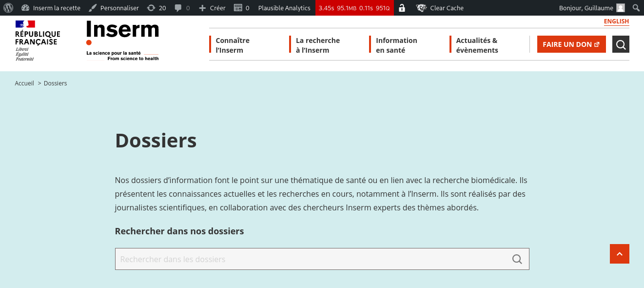Click the République Française emblem
This screenshot has height=288, width=644.
tap(38, 41)
